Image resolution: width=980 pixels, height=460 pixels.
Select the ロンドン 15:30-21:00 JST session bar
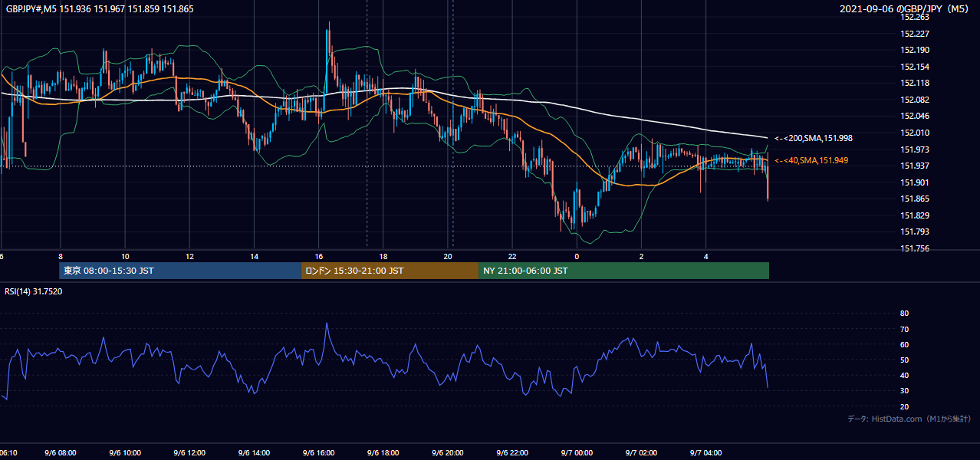click(x=390, y=271)
